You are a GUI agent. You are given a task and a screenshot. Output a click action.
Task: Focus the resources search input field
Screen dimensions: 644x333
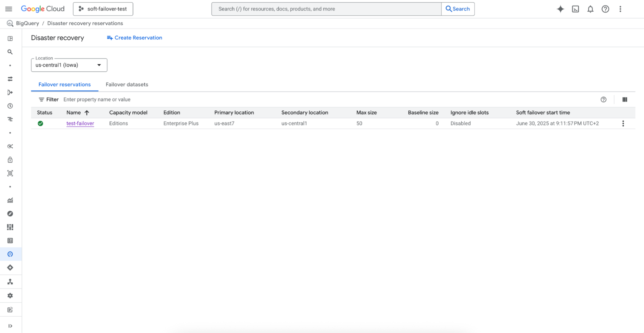click(x=326, y=9)
